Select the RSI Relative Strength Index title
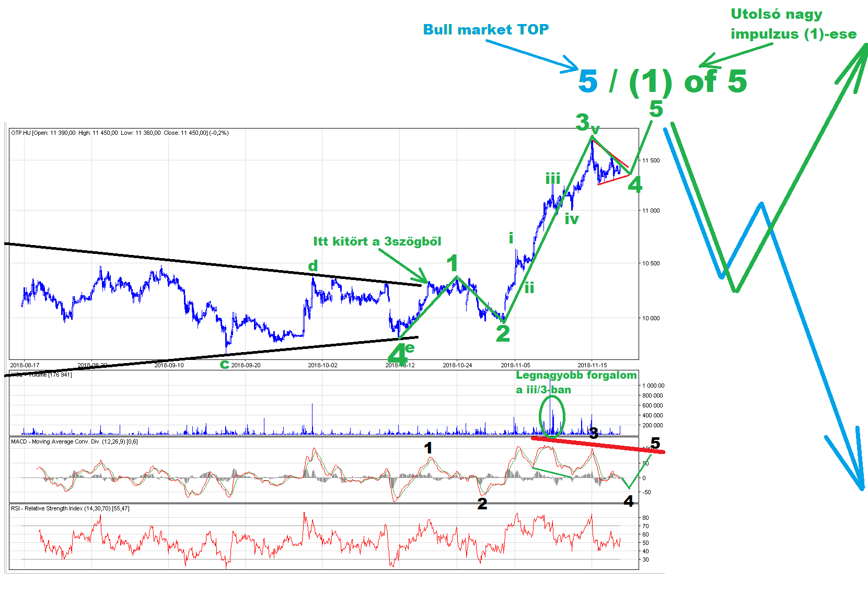 click(70, 508)
